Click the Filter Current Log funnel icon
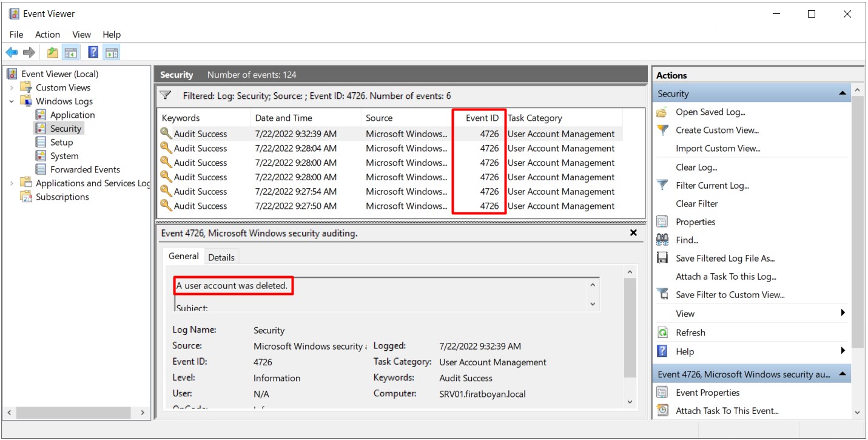868x440 pixels. click(663, 185)
